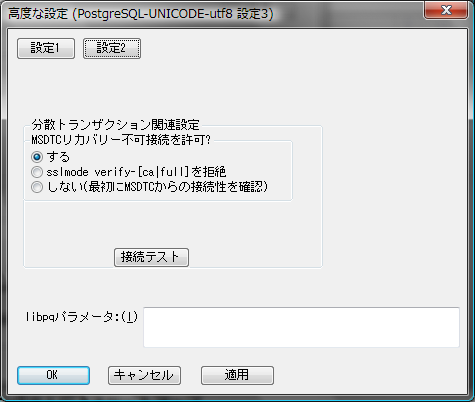Confirm the dialog with OK
Viewport: 475px width, 402px height.
(53, 375)
